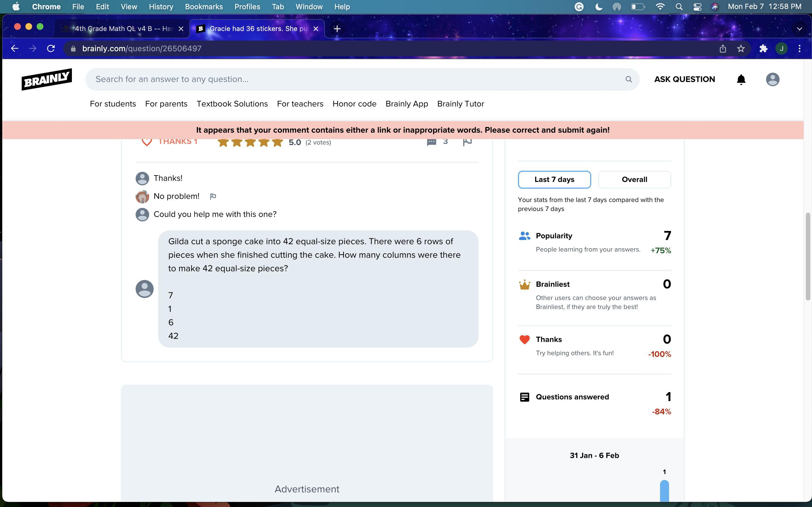Click the ASK QUESTION button
This screenshot has width=812, height=507.
[x=684, y=79]
